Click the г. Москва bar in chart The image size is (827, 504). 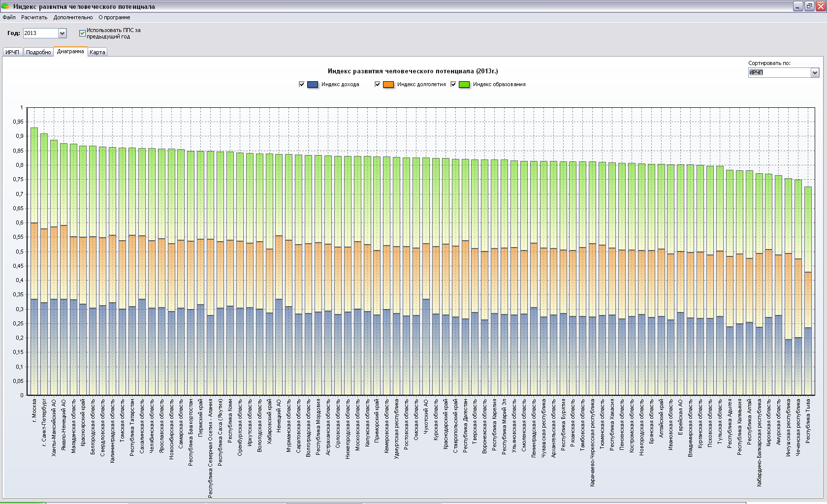pyautogui.click(x=34, y=261)
